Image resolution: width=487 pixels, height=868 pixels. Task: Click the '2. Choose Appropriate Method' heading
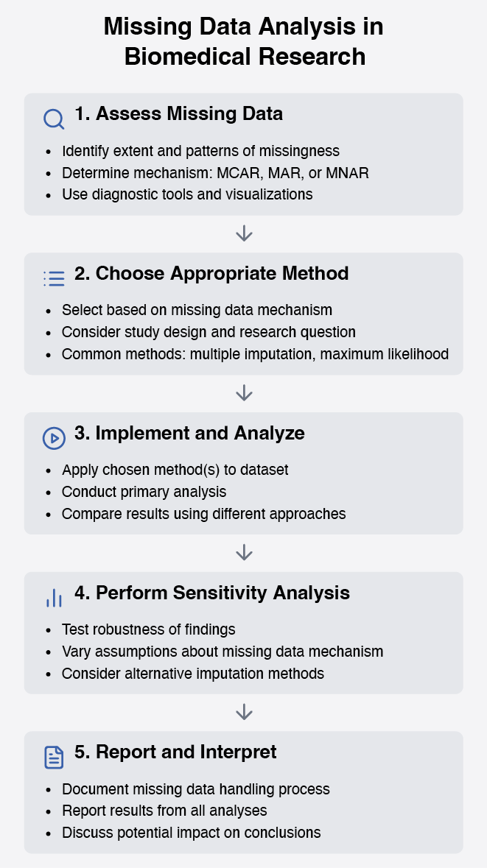[211, 273]
